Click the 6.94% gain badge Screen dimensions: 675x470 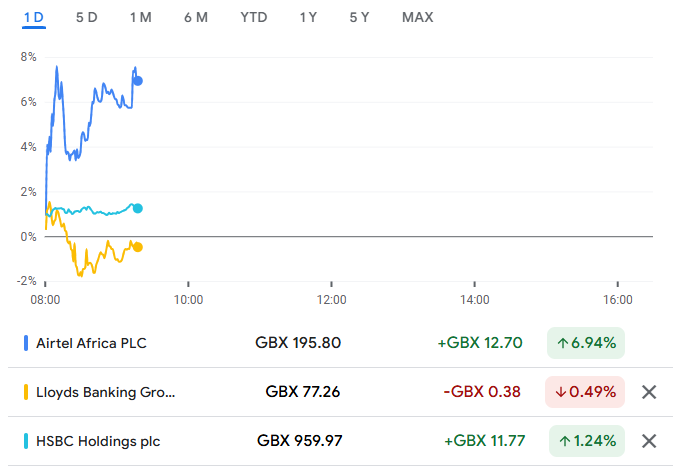[x=585, y=343]
